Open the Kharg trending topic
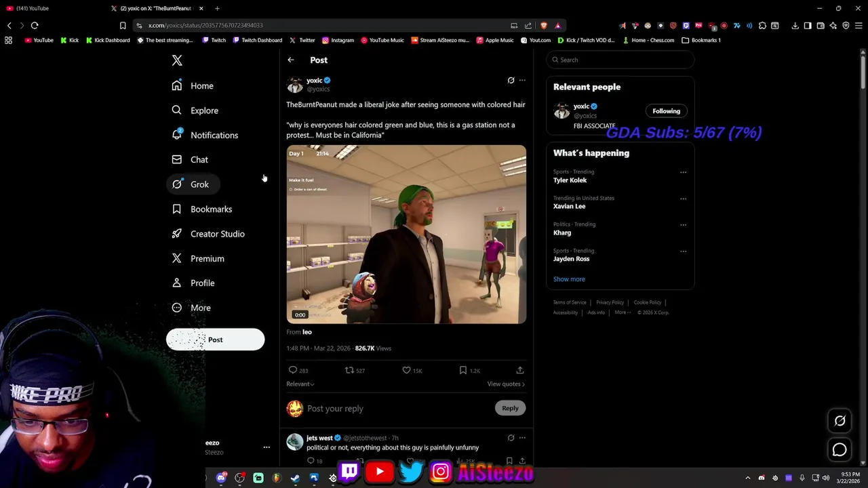The width and height of the screenshot is (868, 488). (562, 232)
